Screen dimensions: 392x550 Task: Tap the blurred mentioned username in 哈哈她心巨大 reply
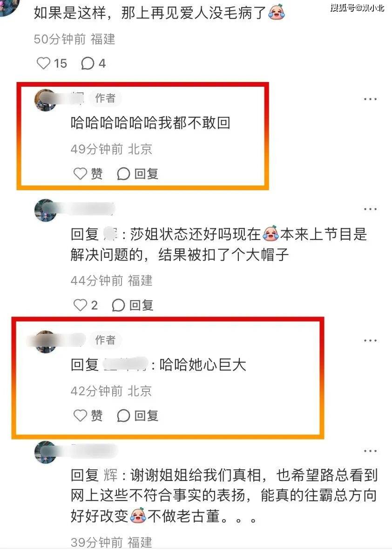pyautogui.click(x=125, y=365)
